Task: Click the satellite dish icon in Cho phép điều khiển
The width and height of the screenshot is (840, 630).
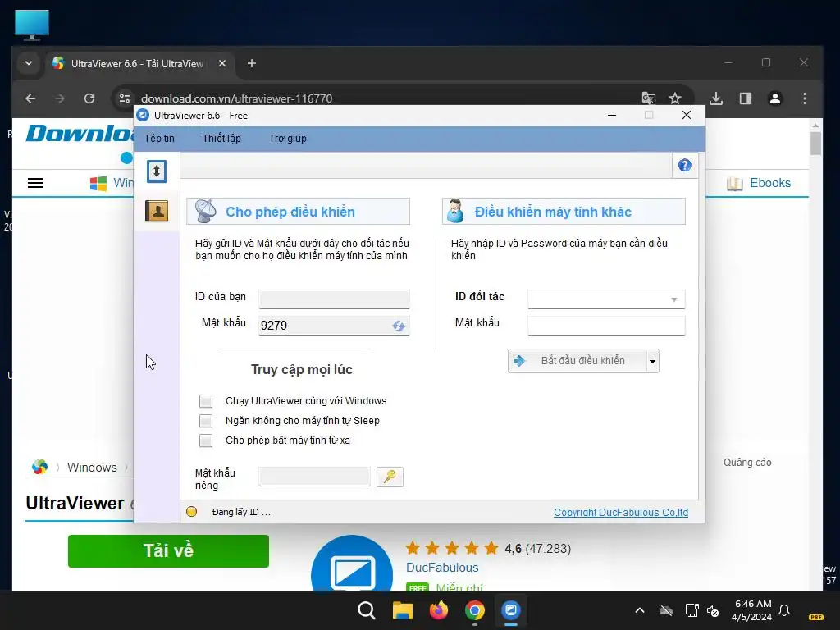Action: click(206, 211)
